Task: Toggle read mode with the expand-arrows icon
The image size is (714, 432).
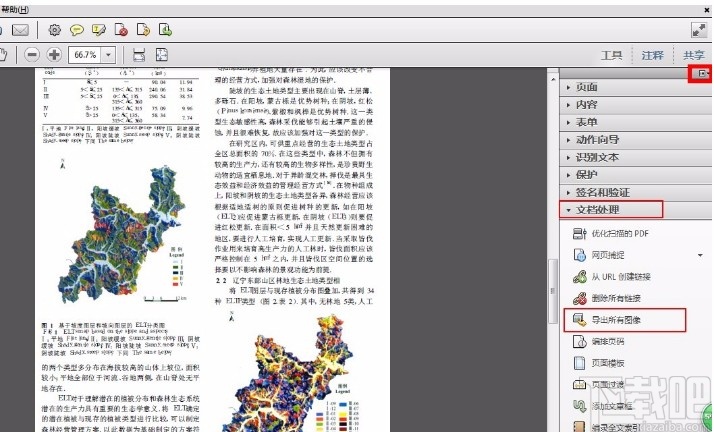Action: tap(699, 30)
